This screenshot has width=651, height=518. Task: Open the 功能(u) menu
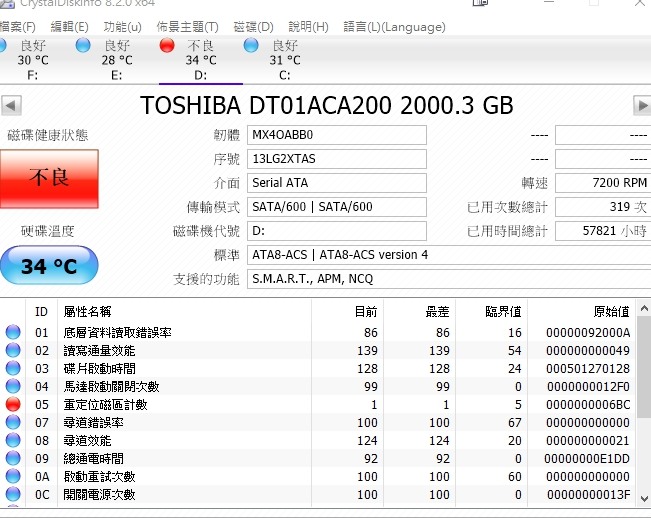122,27
